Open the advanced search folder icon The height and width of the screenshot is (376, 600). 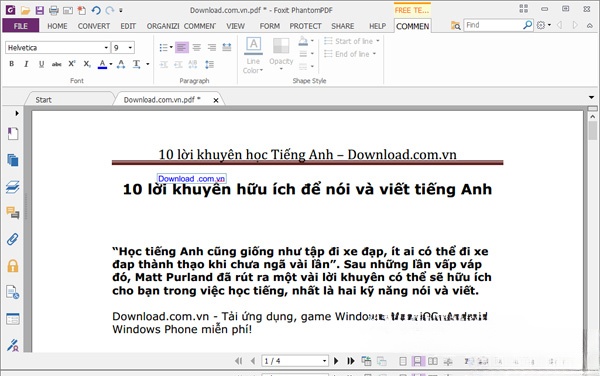click(x=455, y=26)
